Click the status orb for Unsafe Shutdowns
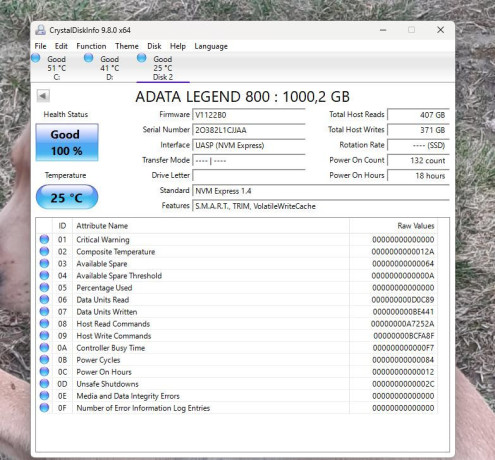 point(44,383)
